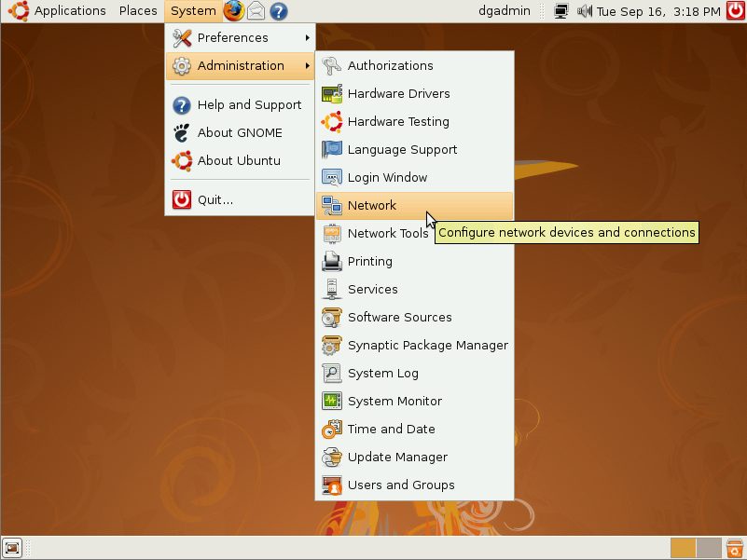Select the Network menu label
This screenshot has height=560, width=747.
[x=371, y=206]
